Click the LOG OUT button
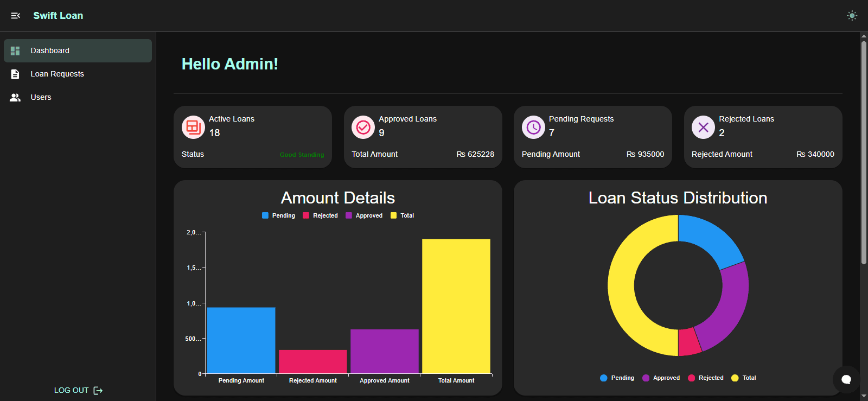 point(78,390)
